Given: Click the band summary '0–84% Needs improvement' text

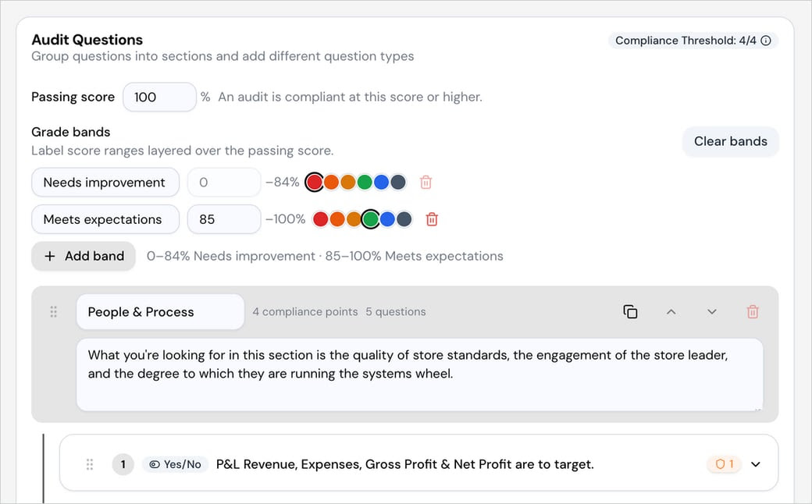Looking at the screenshot, I should (231, 256).
